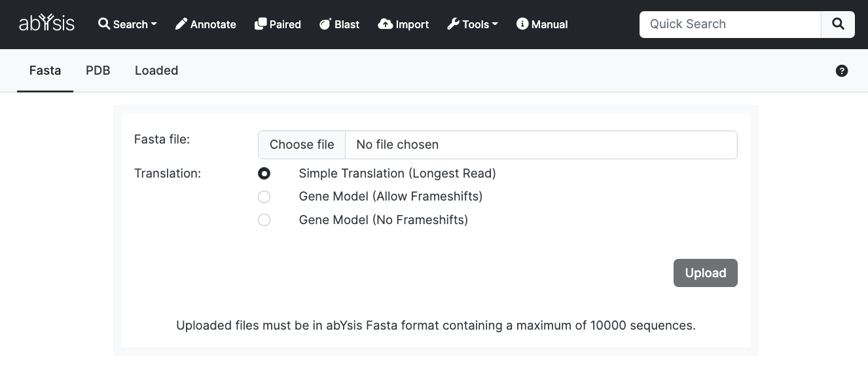Expand the Search dropdown menu
The width and height of the screenshot is (868, 367).
point(128,24)
